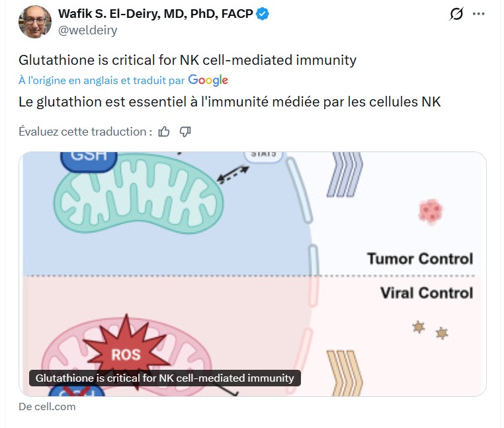Click the Wafik S. El-Deiry display name
Screen dimensions: 504x428
click(155, 14)
